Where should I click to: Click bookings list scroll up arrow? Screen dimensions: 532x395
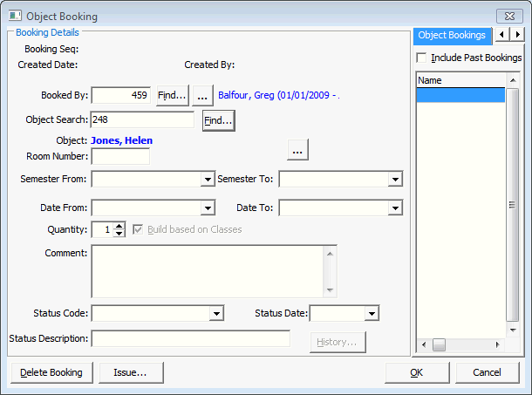(x=513, y=80)
